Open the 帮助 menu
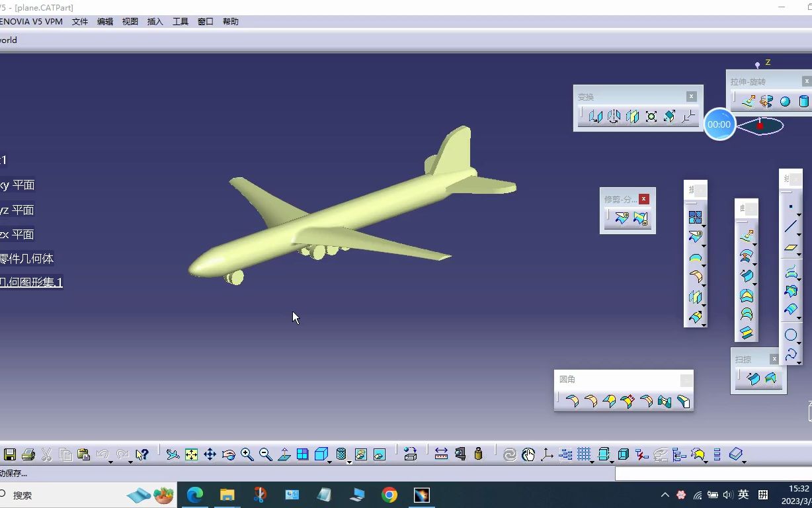This screenshot has height=508, width=812. click(x=231, y=21)
